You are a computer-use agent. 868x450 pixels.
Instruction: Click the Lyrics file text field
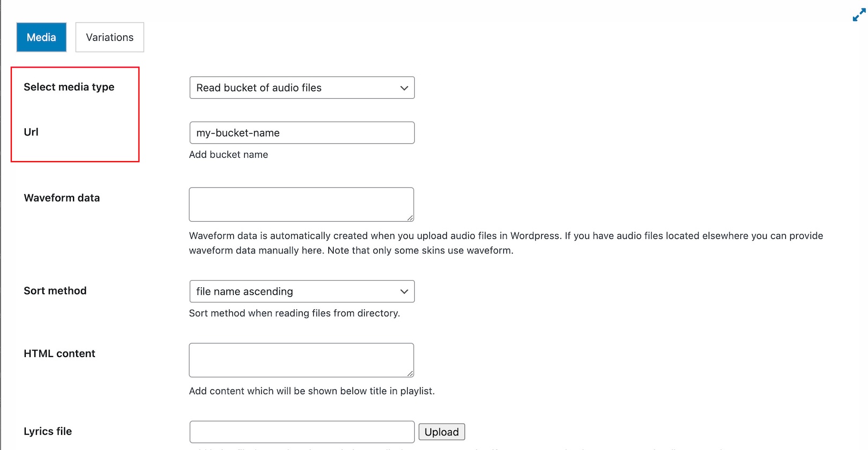coord(301,432)
